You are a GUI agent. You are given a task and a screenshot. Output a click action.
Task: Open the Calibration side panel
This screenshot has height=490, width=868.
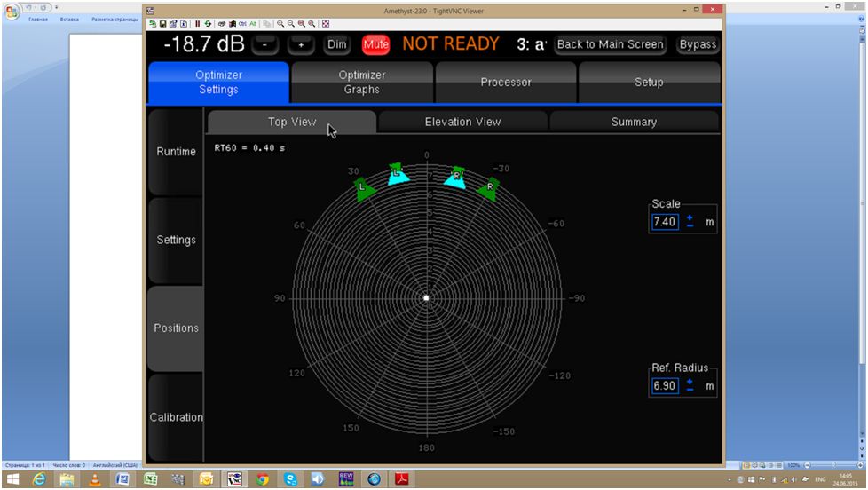(176, 417)
